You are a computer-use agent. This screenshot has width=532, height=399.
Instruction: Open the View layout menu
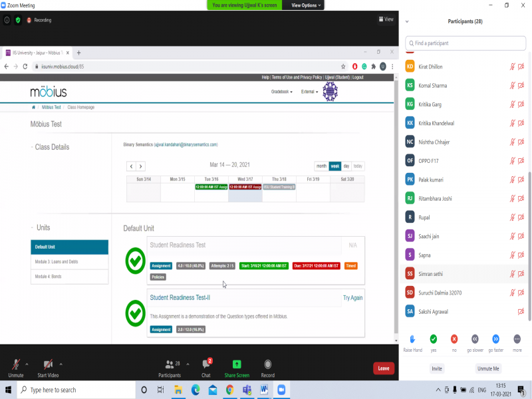click(x=386, y=19)
